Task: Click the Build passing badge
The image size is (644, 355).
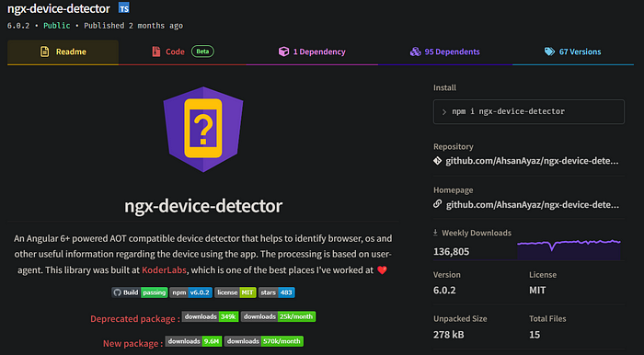Action: click(139, 292)
